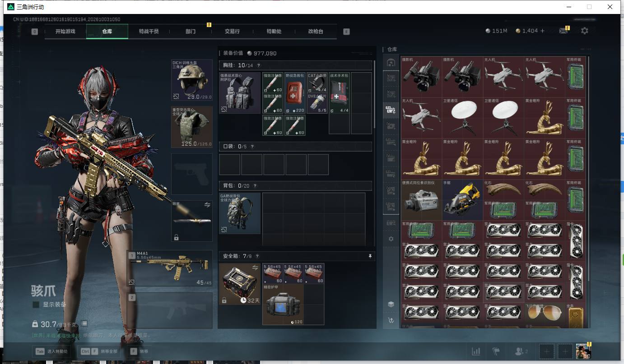Click the player avatar in bottom-right corner
Image resolution: width=624 pixels, height=364 pixels.
pos(583,351)
